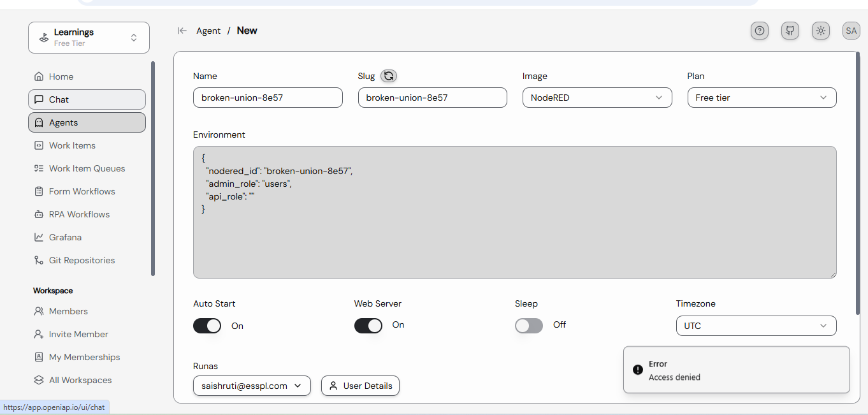Open the Learnings workspace switcher
The image size is (868, 415).
(x=89, y=38)
